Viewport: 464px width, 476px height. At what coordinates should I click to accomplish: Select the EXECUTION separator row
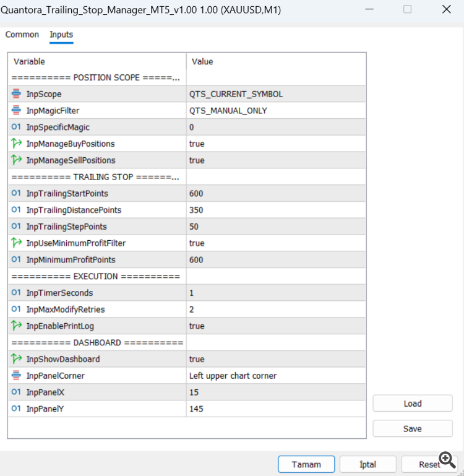[187, 276]
